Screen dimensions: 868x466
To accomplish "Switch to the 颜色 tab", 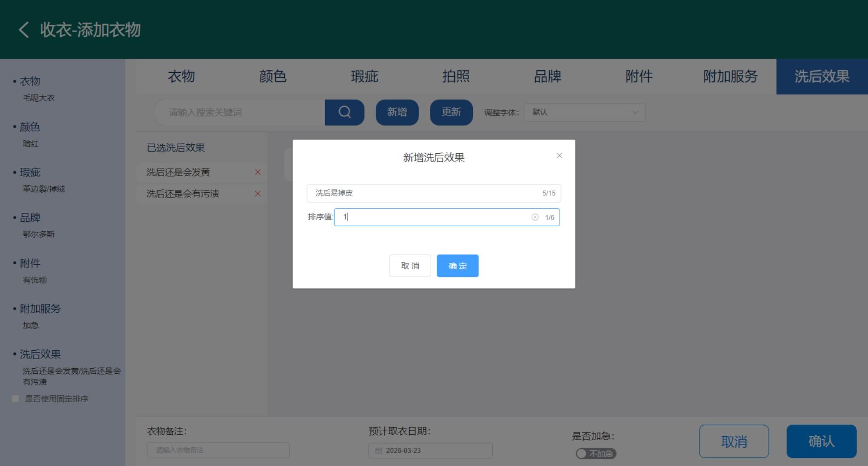I will (273, 76).
